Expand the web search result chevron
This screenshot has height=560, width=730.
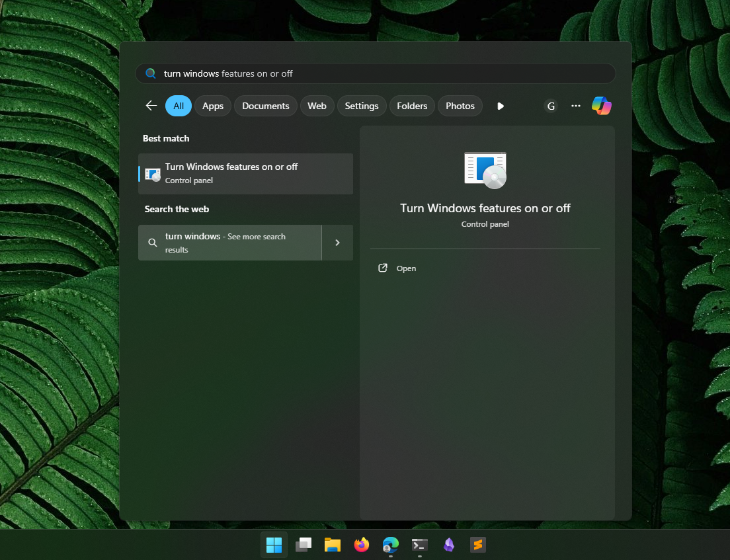point(337,243)
